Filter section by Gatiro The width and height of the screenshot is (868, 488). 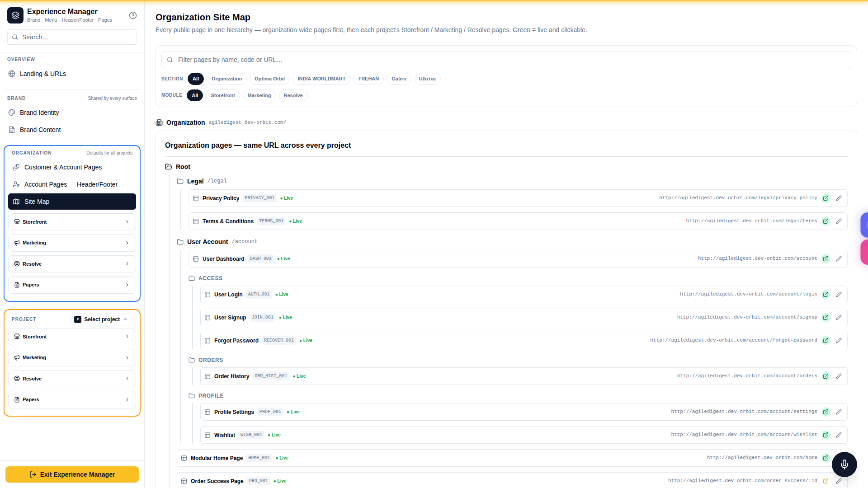click(x=399, y=79)
